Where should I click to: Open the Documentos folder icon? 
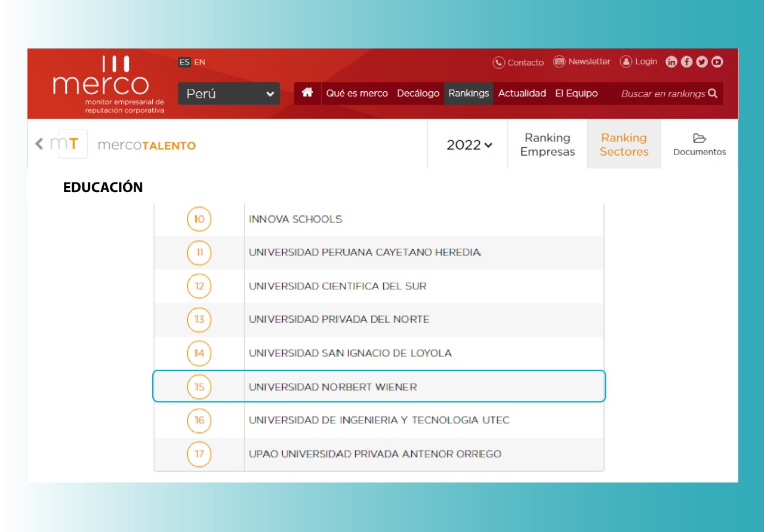[x=700, y=138]
